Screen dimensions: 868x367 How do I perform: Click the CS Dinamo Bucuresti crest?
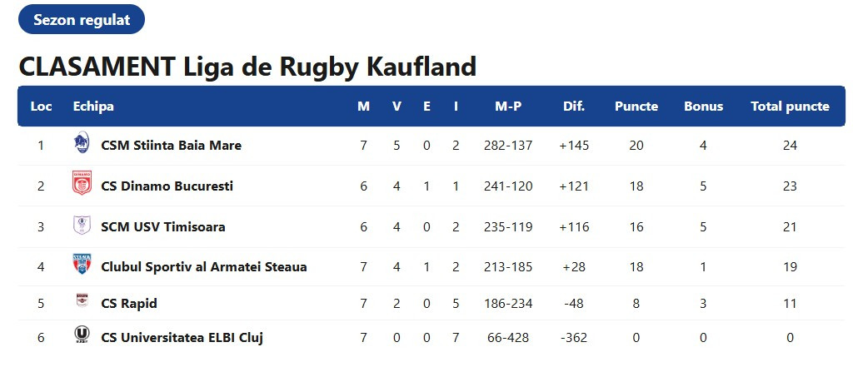82,185
